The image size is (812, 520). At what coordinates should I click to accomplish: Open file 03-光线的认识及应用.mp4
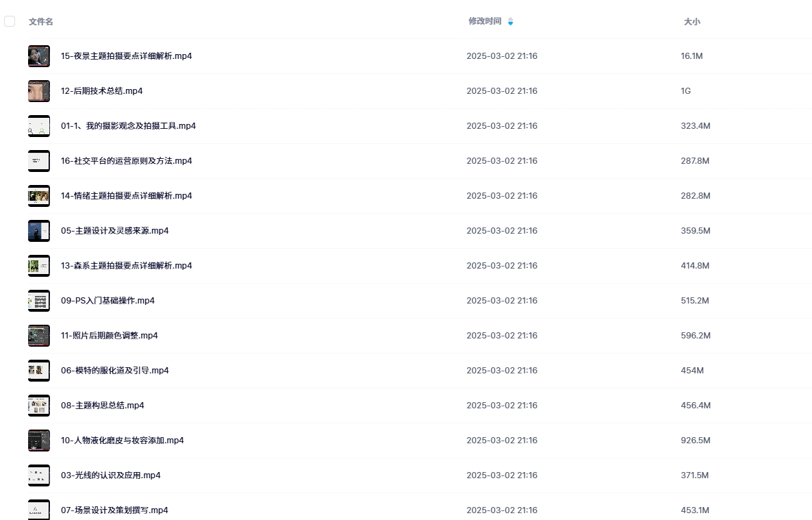point(111,475)
